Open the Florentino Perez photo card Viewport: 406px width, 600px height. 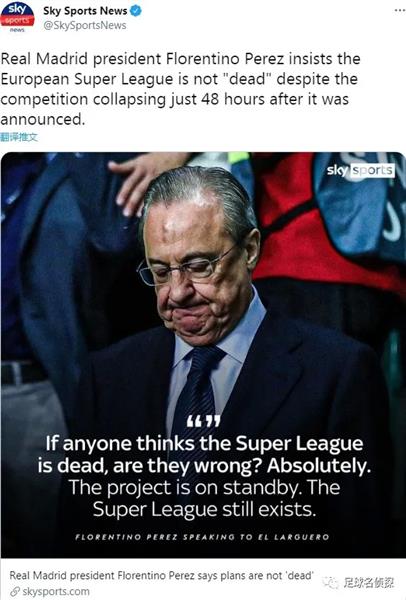pos(203,354)
